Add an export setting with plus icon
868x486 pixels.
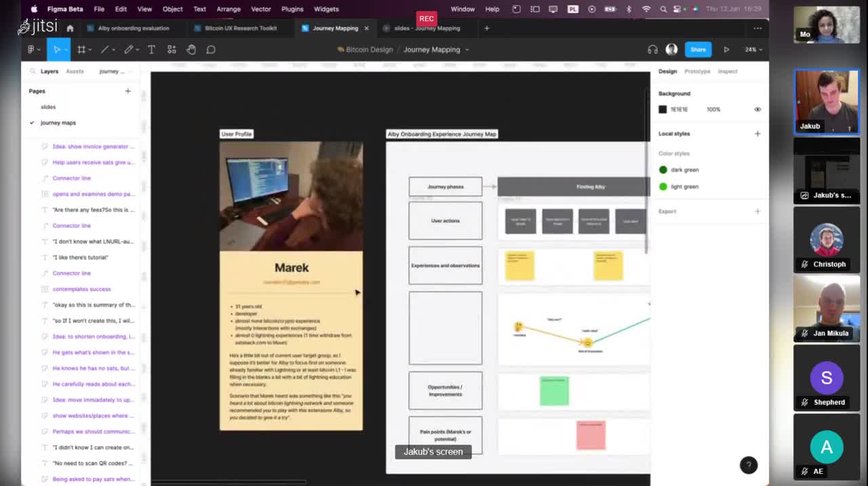[757, 211]
